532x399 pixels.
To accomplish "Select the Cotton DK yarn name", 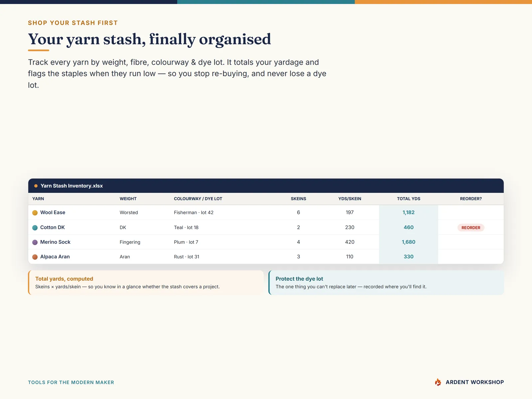I will [53, 227].
